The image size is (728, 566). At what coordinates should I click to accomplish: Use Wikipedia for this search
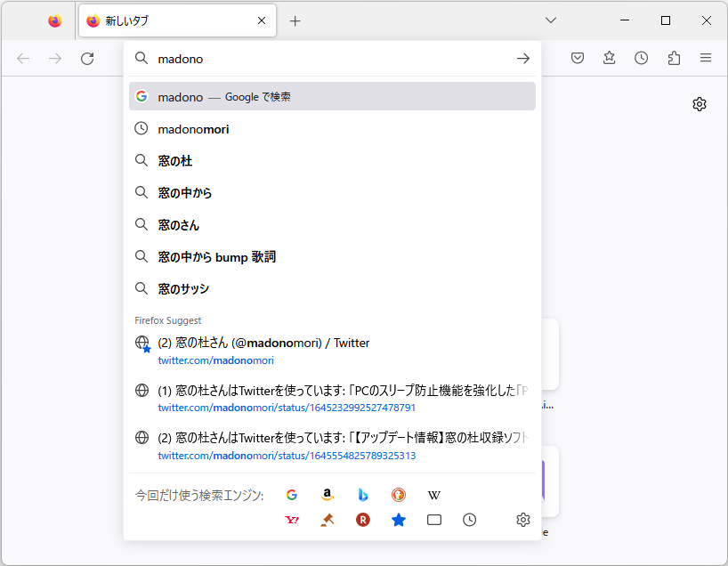point(433,494)
